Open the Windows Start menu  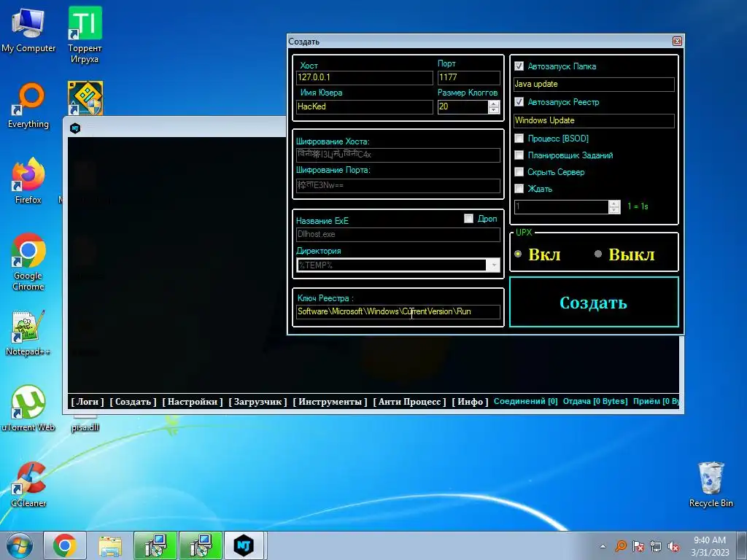coord(20,545)
